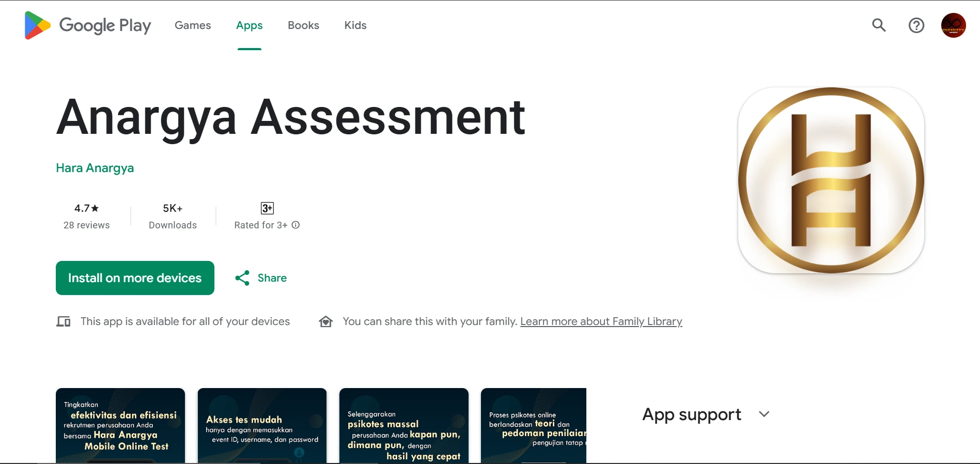This screenshot has width=980, height=464.
Task: Open the Hara Anargya developer link
Action: click(95, 168)
